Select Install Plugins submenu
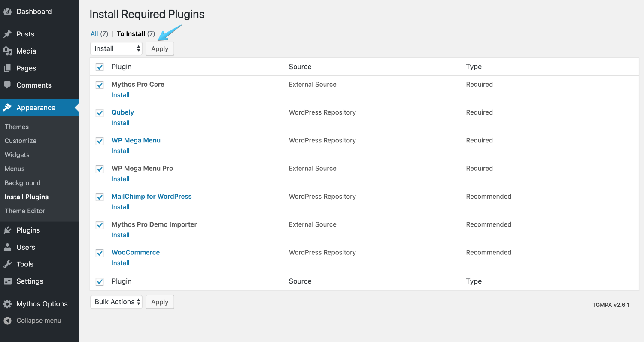Viewport: 644px width, 342px height. (x=27, y=197)
